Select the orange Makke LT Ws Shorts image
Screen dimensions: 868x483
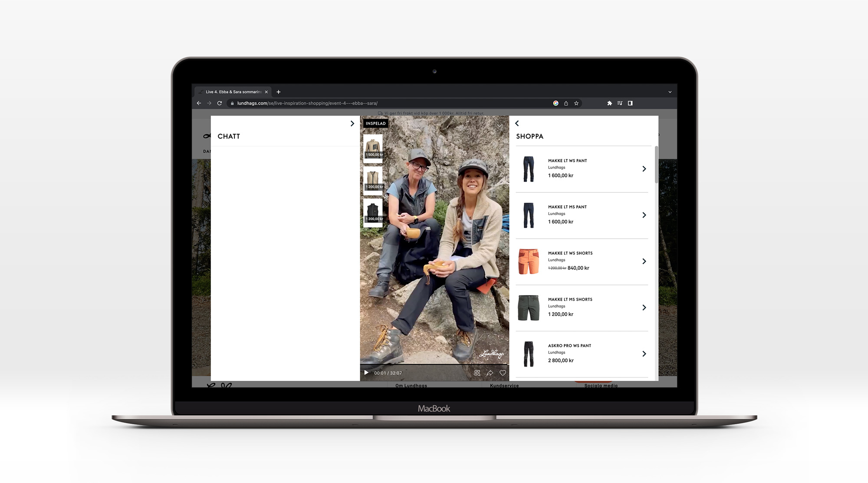click(x=529, y=261)
